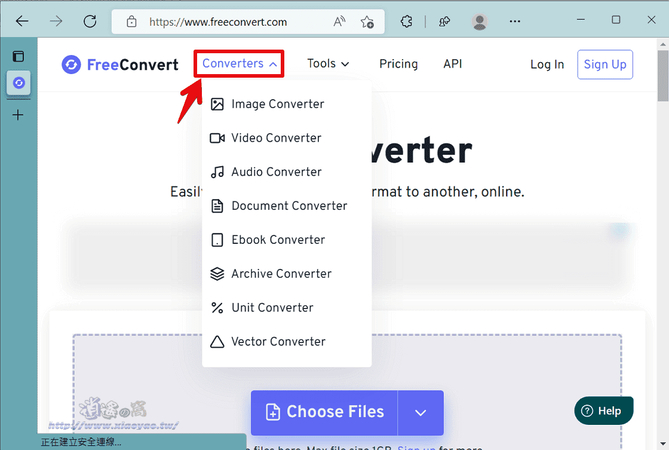Open the browser extensions icon

pos(406,21)
